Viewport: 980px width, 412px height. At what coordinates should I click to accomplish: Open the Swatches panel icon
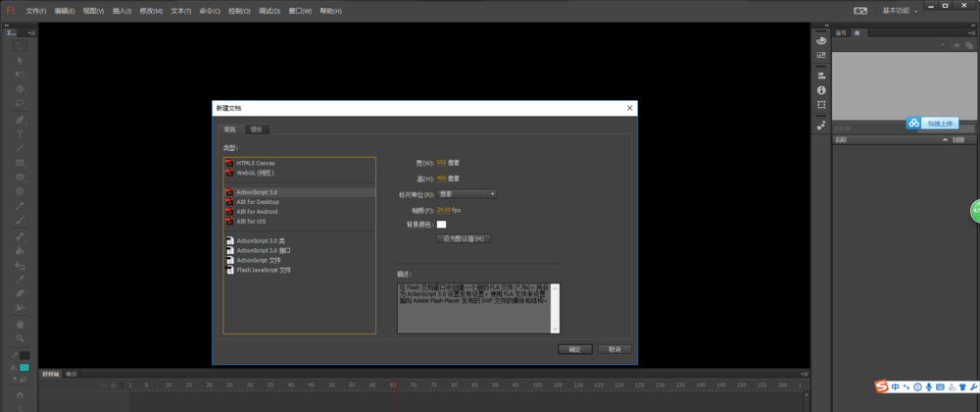click(x=821, y=55)
